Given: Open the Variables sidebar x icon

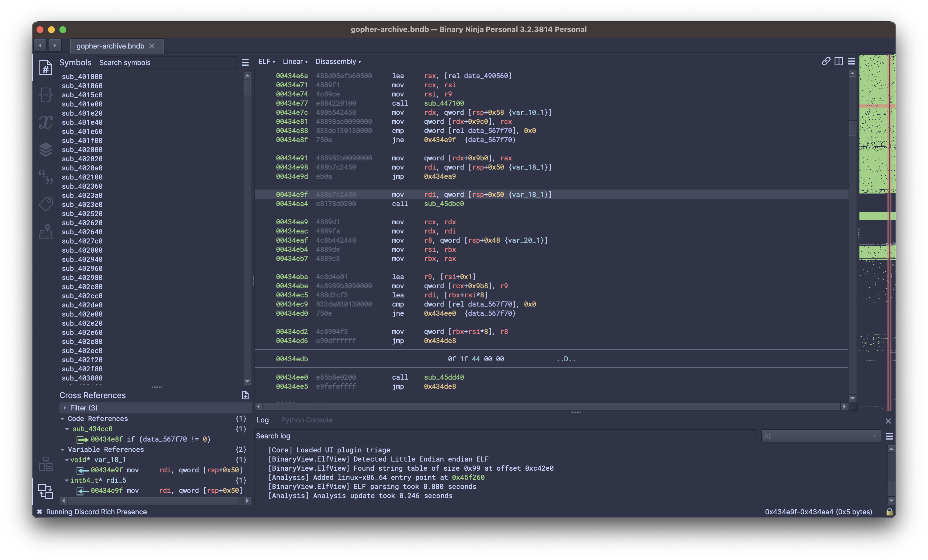Looking at the screenshot, I should [46, 122].
